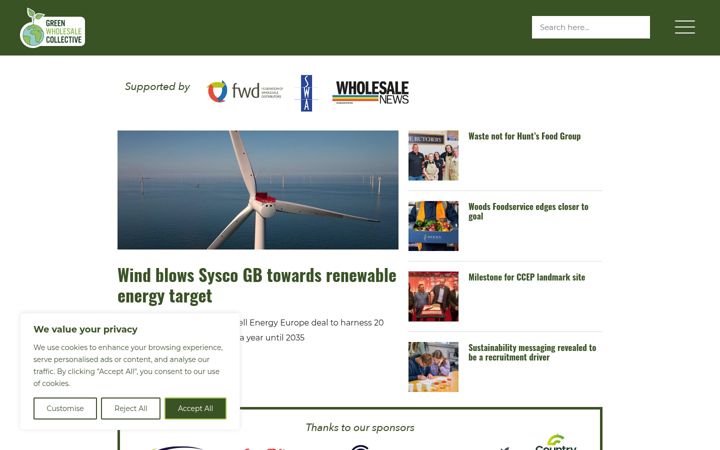Focus the Search here field

click(x=591, y=27)
